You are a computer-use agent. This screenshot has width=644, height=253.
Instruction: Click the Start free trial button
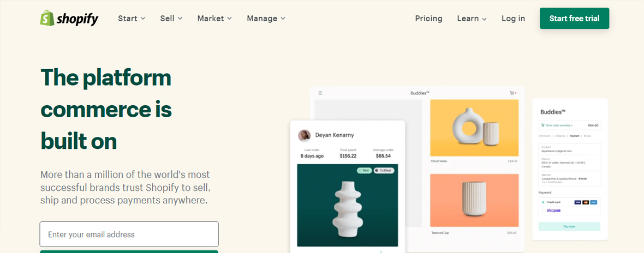(574, 19)
